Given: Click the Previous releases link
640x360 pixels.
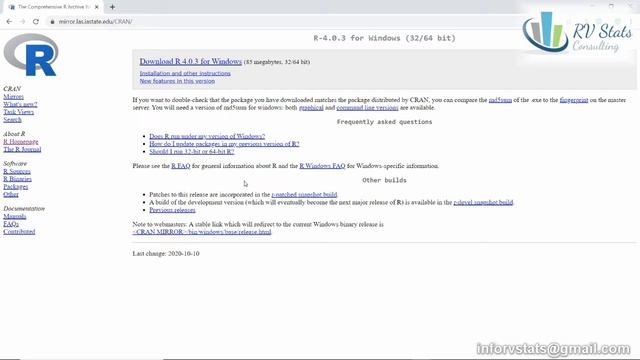Looking at the screenshot, I should point(172,210).
